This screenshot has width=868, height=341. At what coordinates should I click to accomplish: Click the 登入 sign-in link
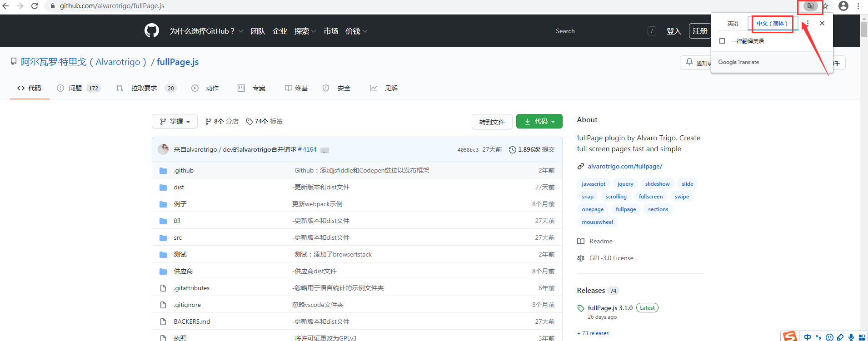(674, 31)
